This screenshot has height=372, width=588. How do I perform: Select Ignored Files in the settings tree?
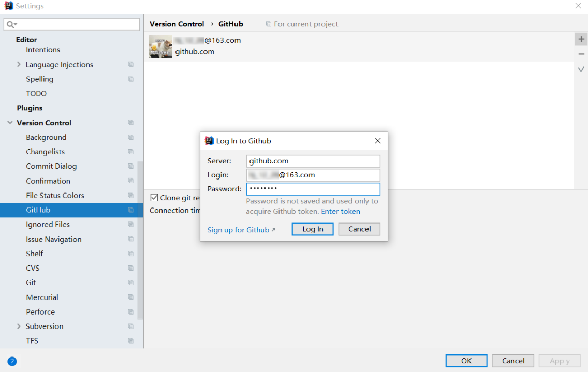click(48, 224)
